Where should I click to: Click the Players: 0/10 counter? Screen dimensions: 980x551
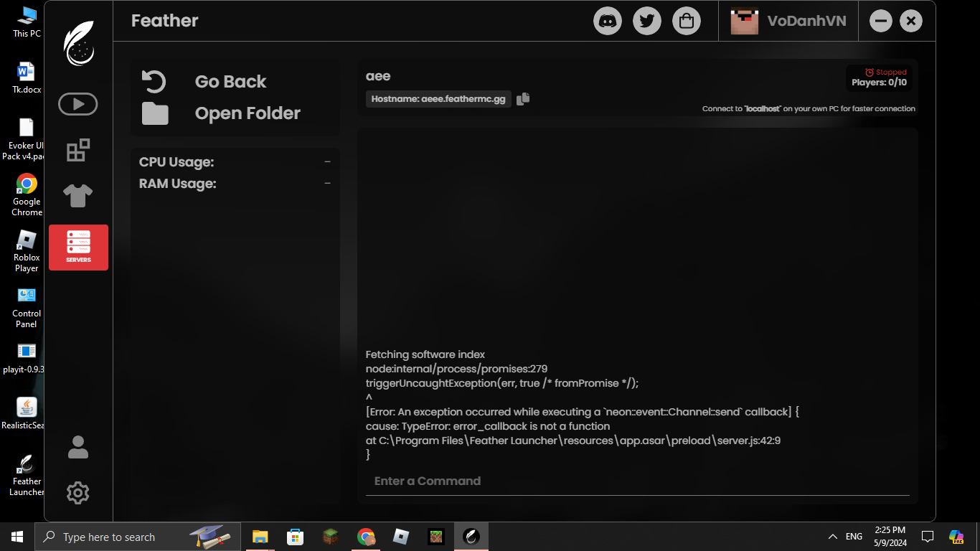point(880,83)
